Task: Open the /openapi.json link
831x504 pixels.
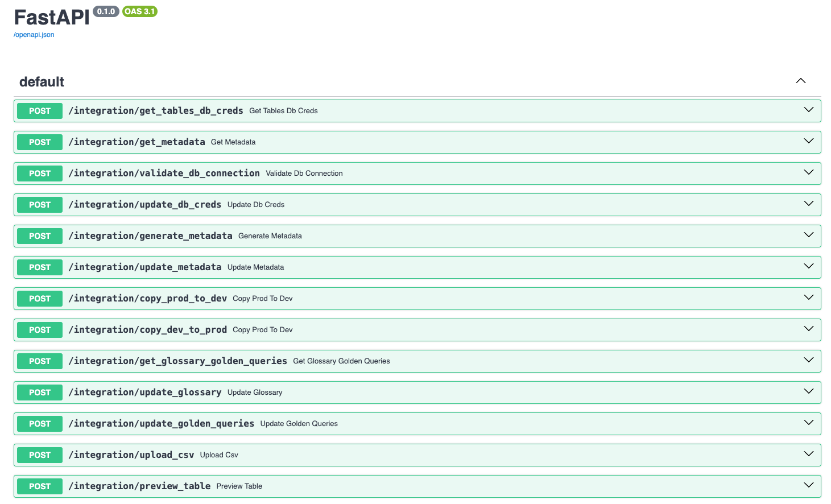Action: [x=34, y=35]
